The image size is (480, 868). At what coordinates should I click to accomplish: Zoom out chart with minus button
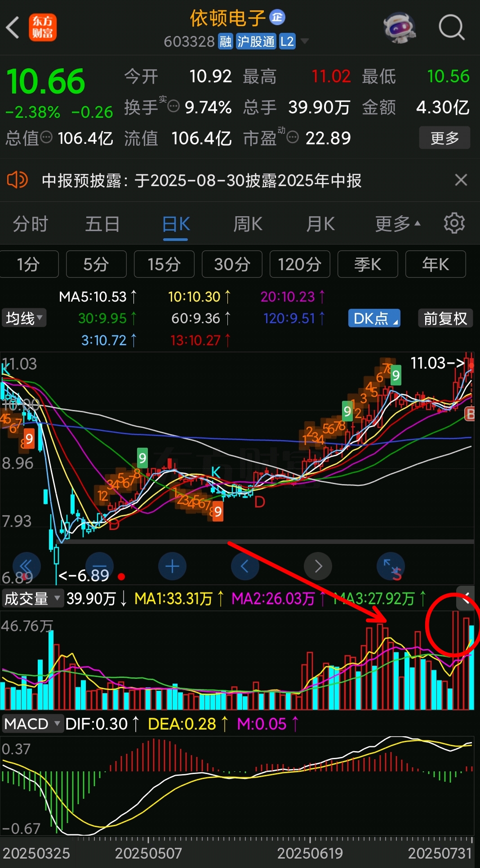[99, 566]
